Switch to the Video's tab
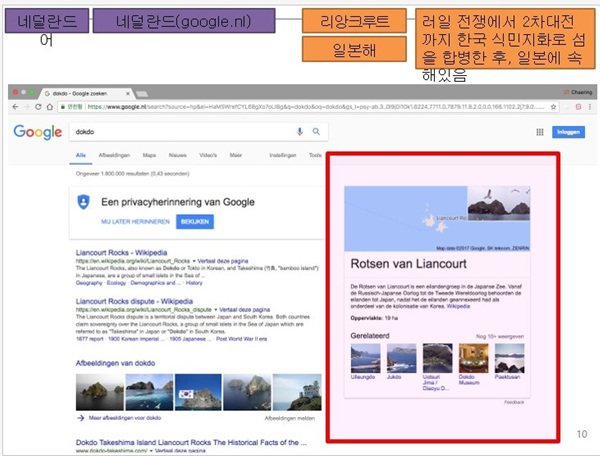600x456 pixels. (208, 155)
